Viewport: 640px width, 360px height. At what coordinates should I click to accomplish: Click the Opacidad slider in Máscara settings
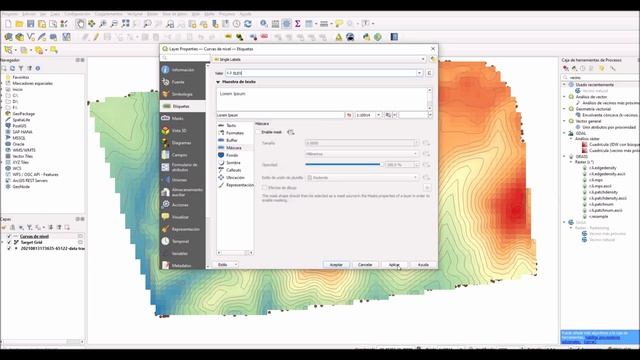pyautogui.click(x=344, y=164)
